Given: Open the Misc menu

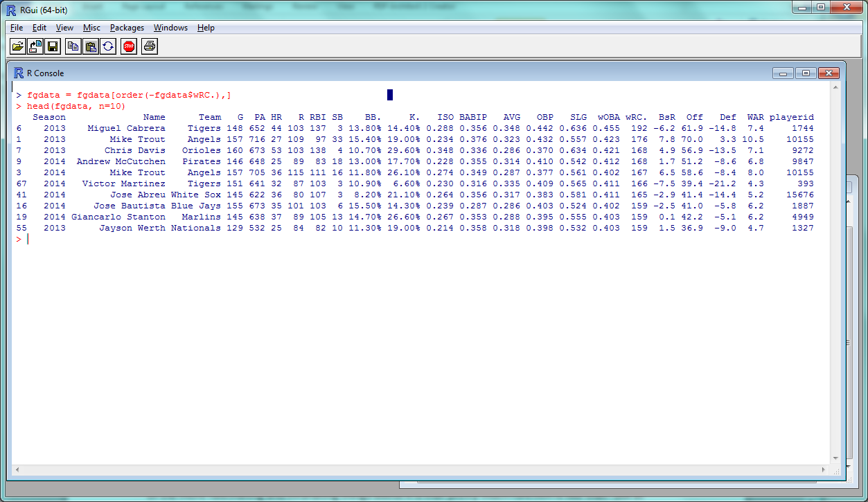Looking at the screenshot, I should [x=91, y=28].
